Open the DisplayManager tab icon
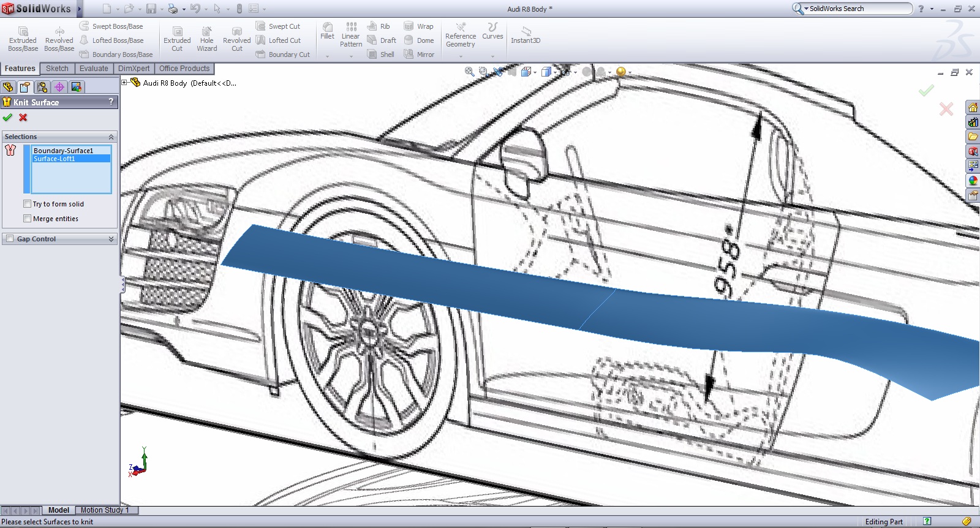The width and height of the screenshot is (980, 528). tap(77, 87)
